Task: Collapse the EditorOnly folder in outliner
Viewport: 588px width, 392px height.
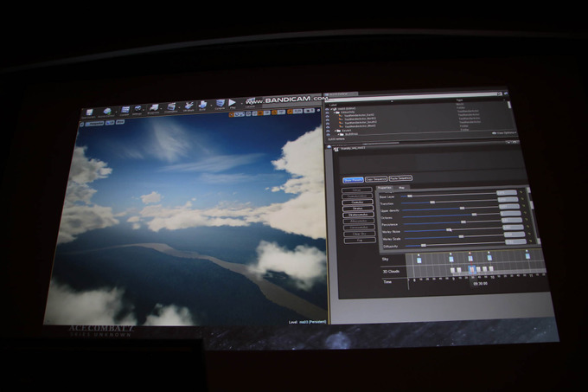Action: [335, 112]
